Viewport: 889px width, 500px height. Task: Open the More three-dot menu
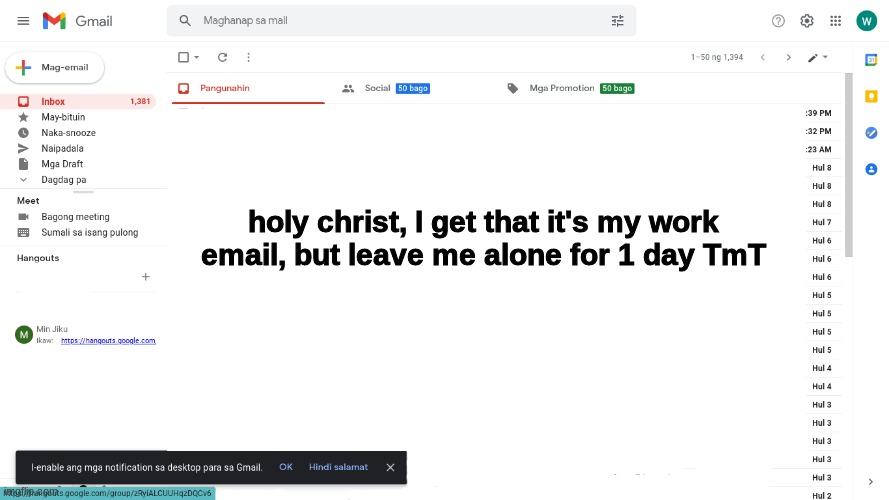tap(248, 57)
